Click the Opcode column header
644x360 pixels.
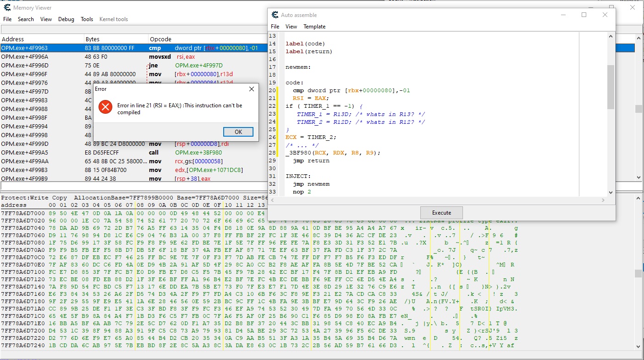tap(160, 39)
